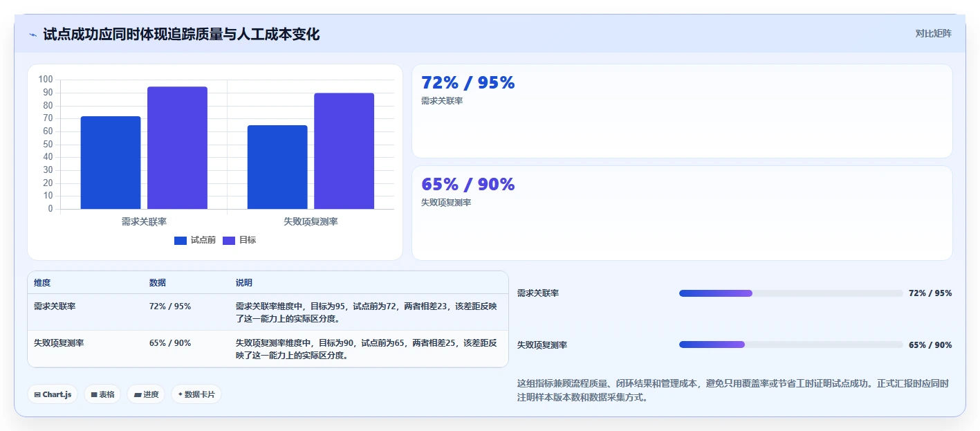Screen dimensions: 980x431
Task: Click the 试点前 bar for 失败项复测率
Action: (x=277, y=167)
